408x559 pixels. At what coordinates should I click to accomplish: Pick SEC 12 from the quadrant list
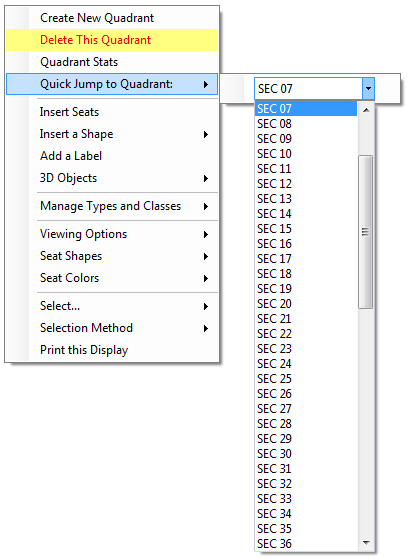coord(306,184)
